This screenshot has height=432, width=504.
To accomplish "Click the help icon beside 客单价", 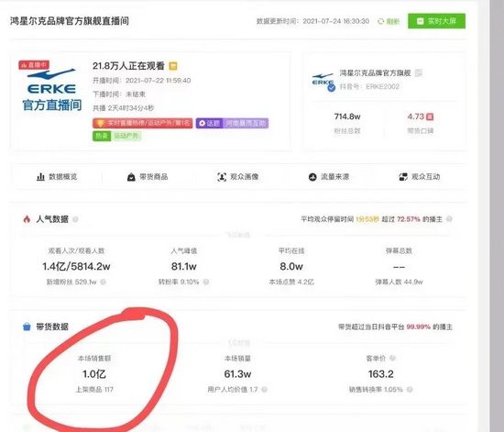I will pyautogui.click(x=392, y=358).
